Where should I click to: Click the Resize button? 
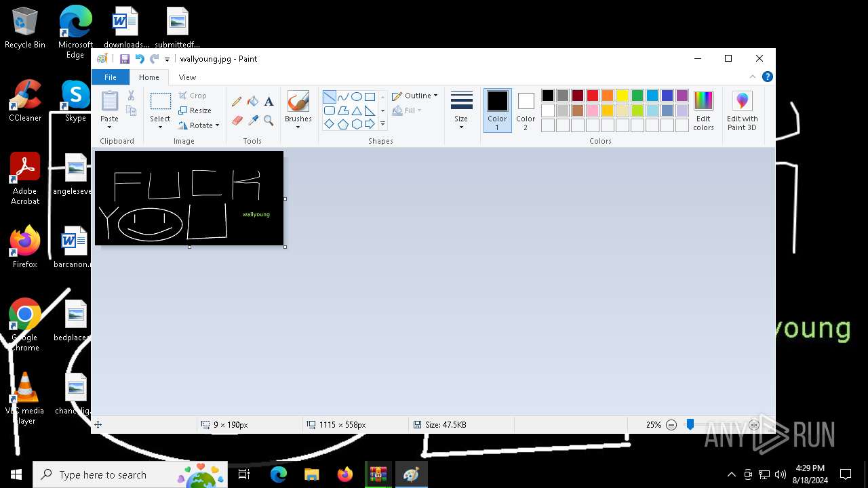pos(195,110)
